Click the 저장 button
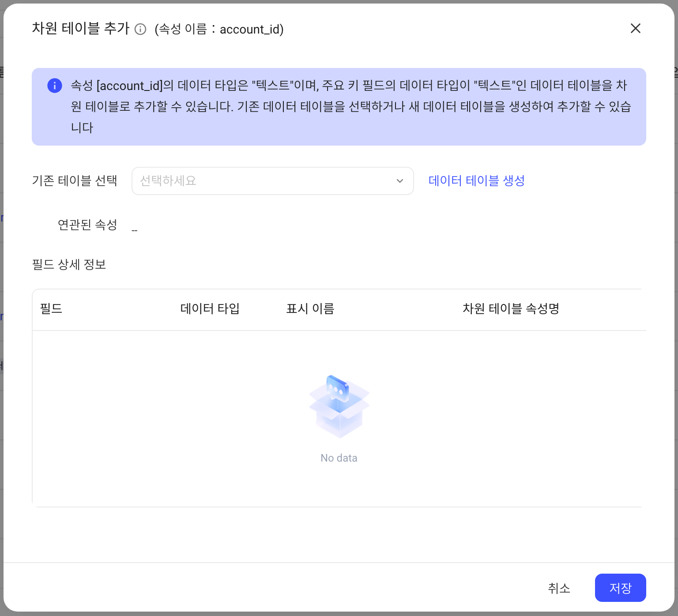 tap(621, 588)
